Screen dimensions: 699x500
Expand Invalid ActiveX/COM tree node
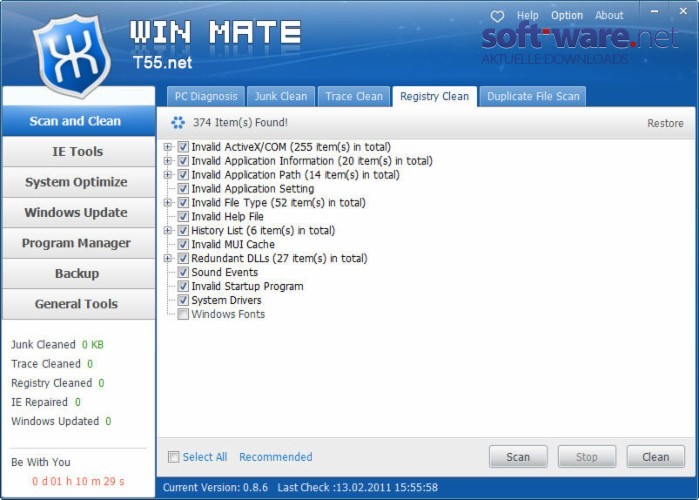[168, 147]
